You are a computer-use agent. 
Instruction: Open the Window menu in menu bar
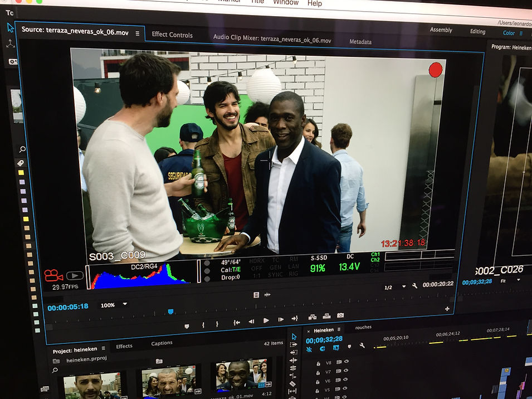point(286,2)
